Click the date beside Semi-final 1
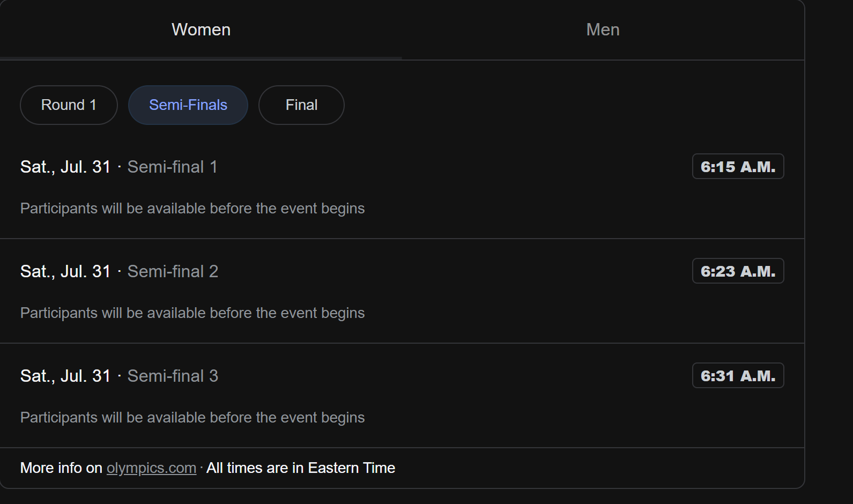This screenshot has width=853, height=504. (65, 167)
